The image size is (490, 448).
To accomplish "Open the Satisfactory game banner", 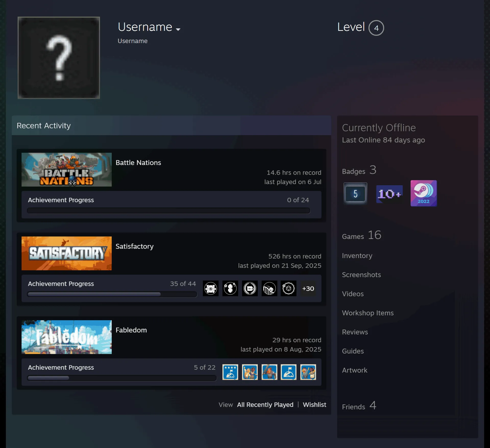I will coord(67,253).
